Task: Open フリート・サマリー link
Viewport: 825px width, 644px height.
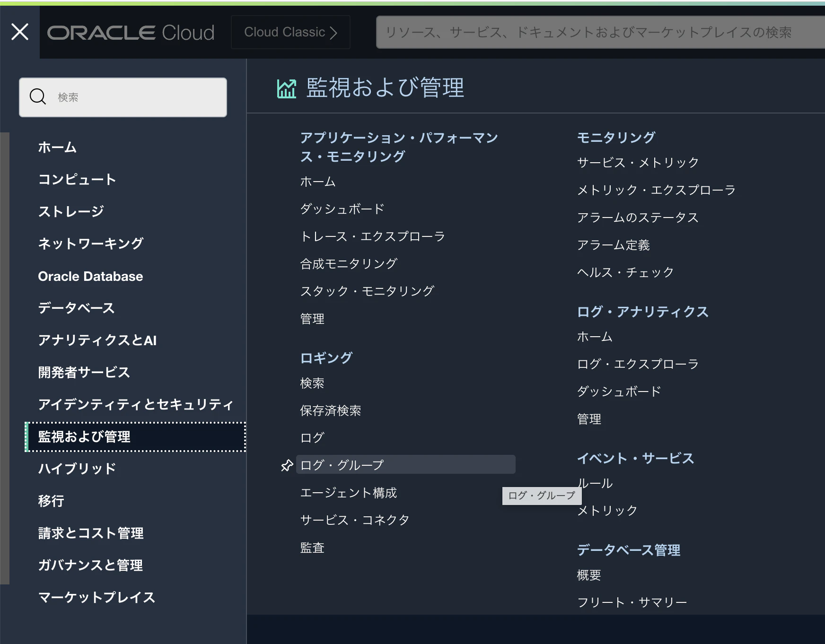Action: [x=632, y=602]
